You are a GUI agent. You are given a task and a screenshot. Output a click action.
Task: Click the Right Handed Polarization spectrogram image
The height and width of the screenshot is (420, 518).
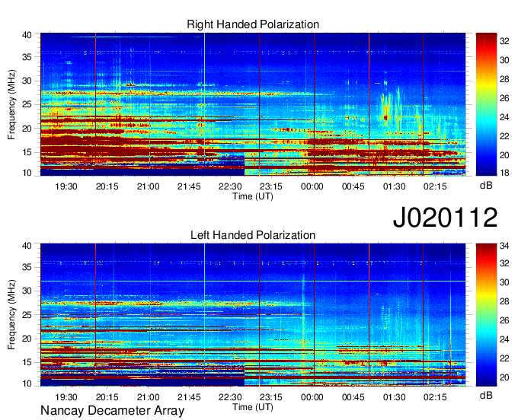(x=253, y=104)
